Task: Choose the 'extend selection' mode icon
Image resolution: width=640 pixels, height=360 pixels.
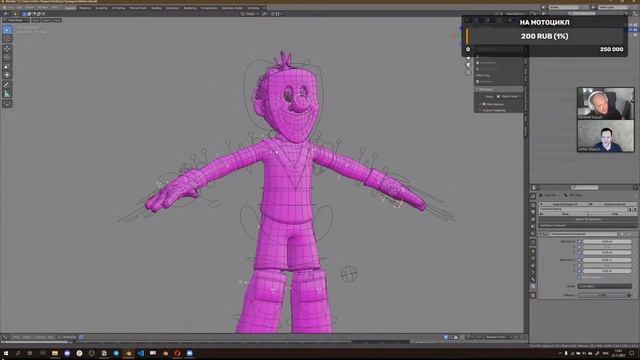Action: coord(29,14)
